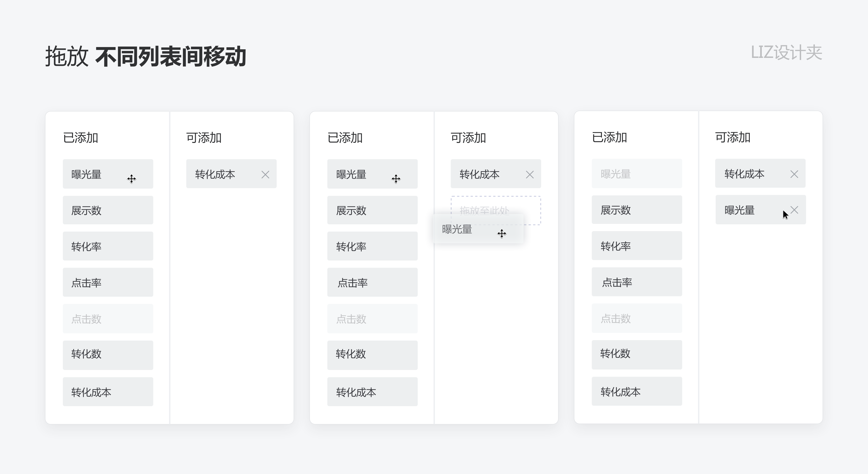Select 展示数 in the right panel

tap(637, 210)
